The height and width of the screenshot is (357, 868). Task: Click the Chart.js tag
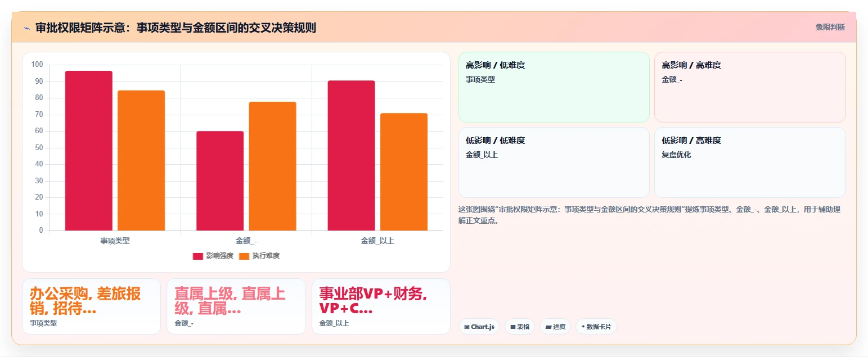(479, 327)
